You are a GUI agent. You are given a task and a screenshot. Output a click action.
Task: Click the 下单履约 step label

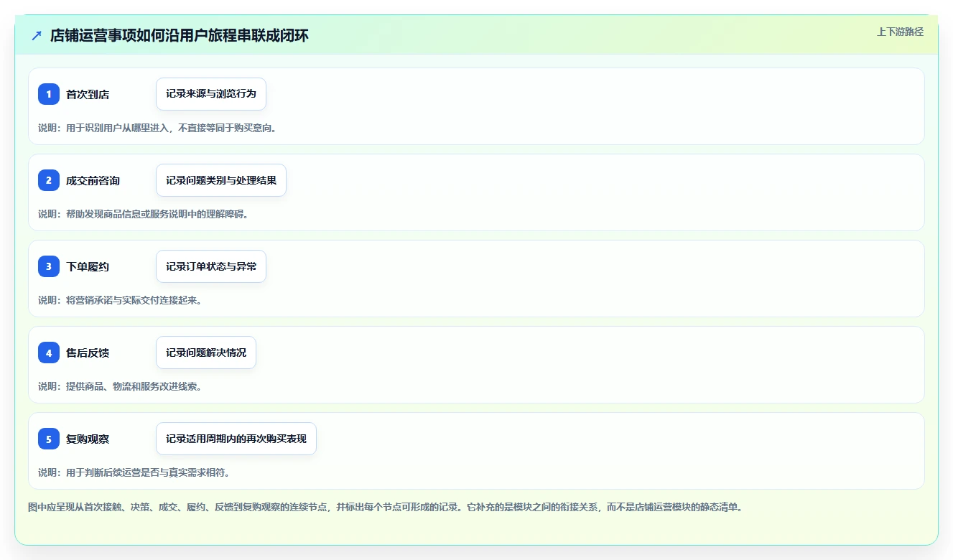point(88,267)
